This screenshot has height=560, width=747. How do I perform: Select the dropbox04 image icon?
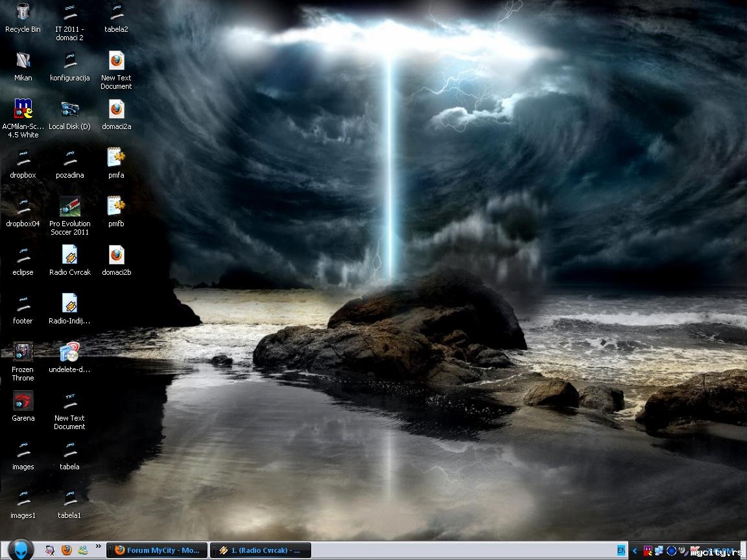23,212
